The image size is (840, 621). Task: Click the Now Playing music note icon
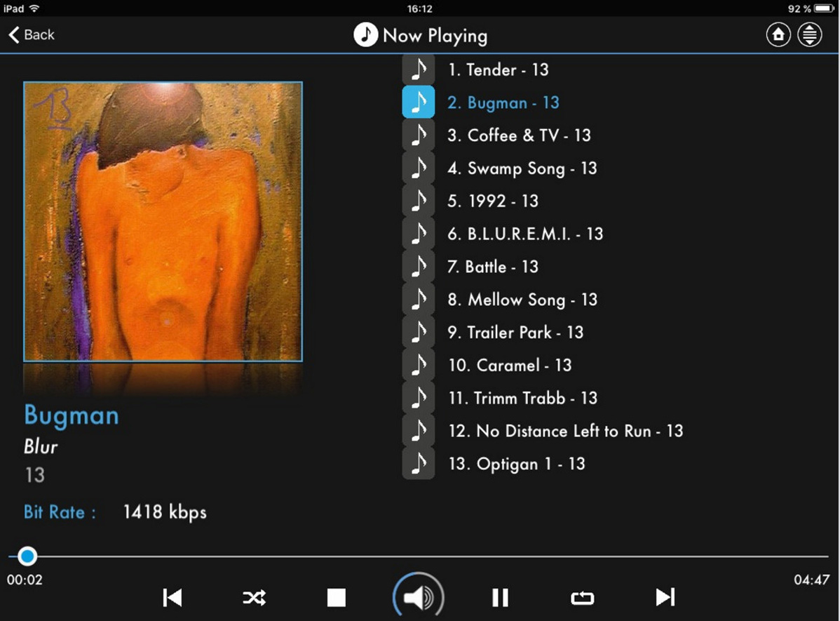365,34
